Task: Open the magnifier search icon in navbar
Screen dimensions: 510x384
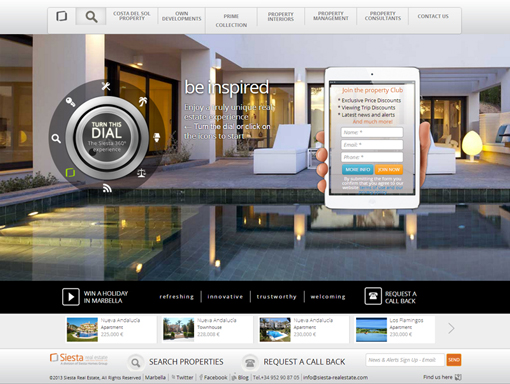Action: 91,16
